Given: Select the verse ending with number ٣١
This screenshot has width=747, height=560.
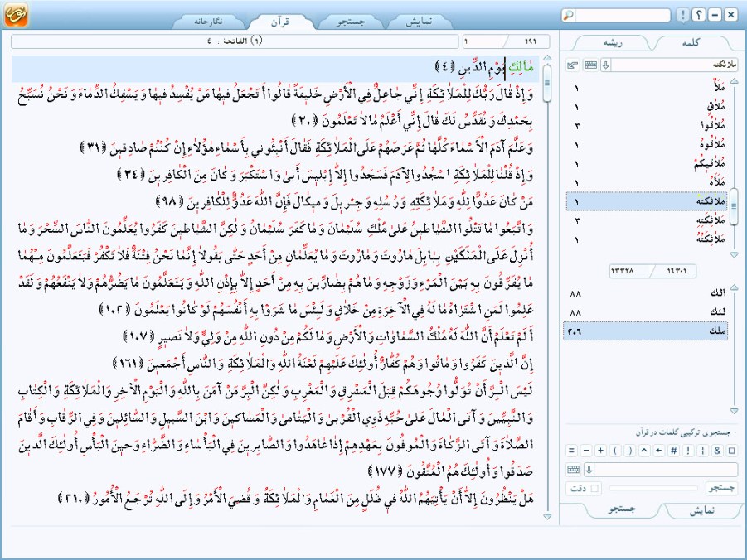Looking at the screenshot, I should click(307, 148).
